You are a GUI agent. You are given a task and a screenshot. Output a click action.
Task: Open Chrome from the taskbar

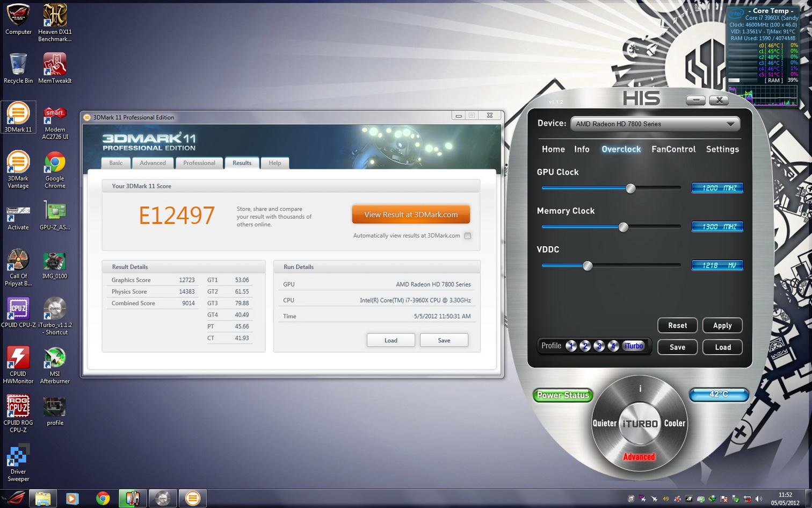(x=103, y=498)
